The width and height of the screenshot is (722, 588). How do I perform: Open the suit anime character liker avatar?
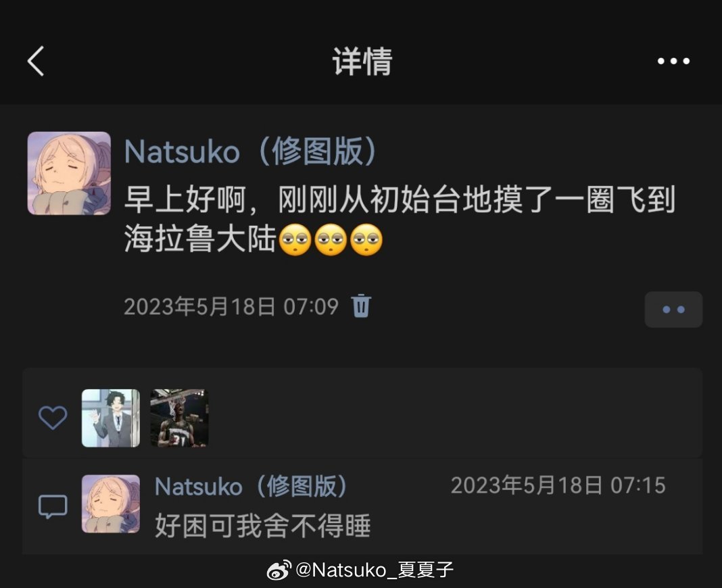click(110, 418)
